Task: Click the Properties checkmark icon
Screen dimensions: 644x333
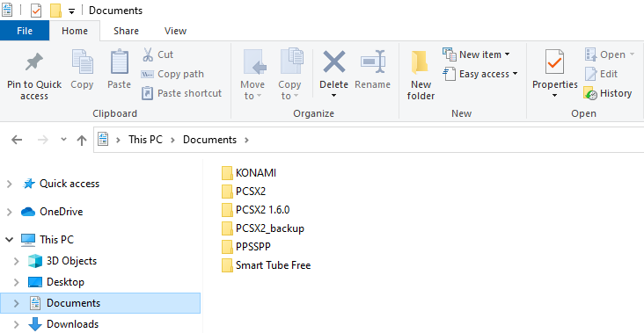Action: click(554, 62)
